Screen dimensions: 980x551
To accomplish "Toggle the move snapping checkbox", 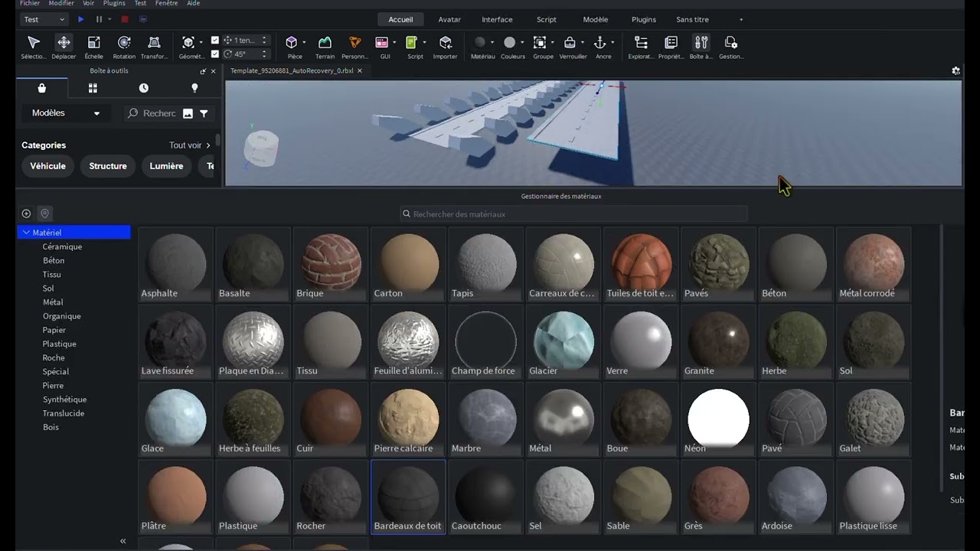I will click(x=215, y=40).
